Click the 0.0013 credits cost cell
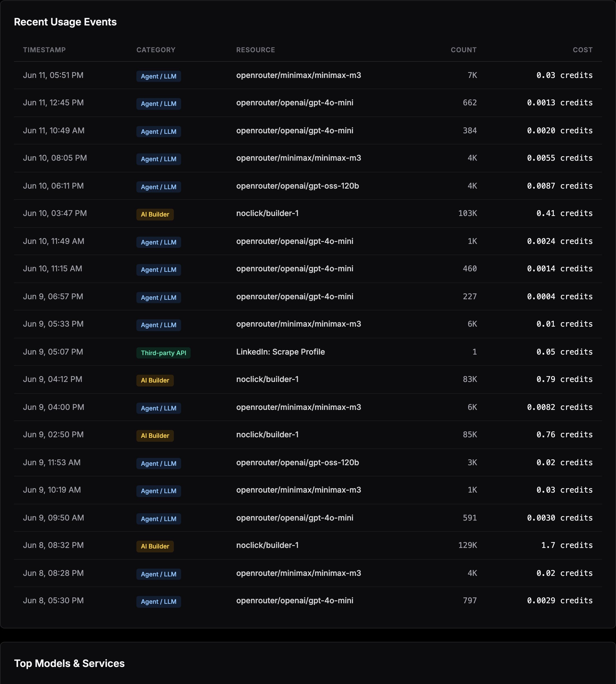The width and height of the screenshot is (616, 684). coord(560,103)
